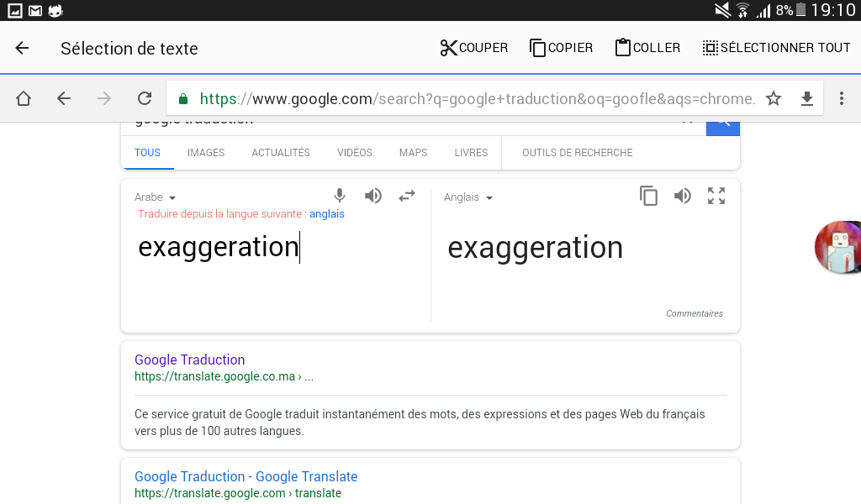Open the MAPS tab

coord(413,153)
